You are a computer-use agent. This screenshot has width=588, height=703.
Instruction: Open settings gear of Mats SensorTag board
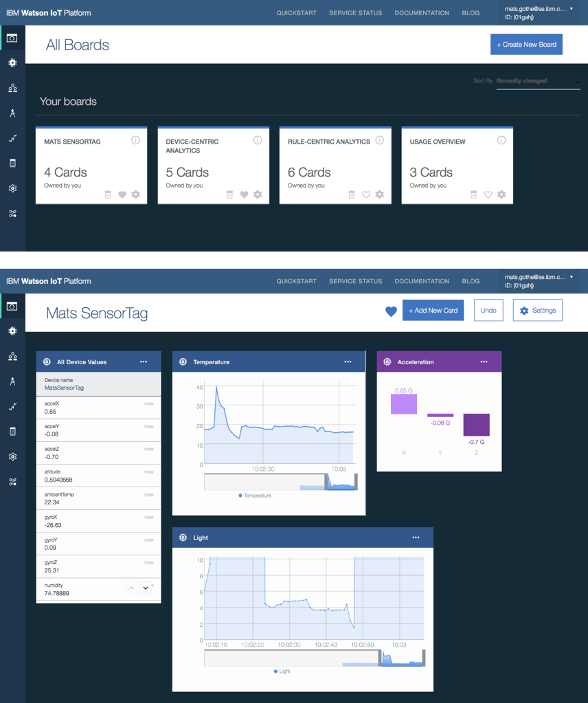(x=136, y=194)
